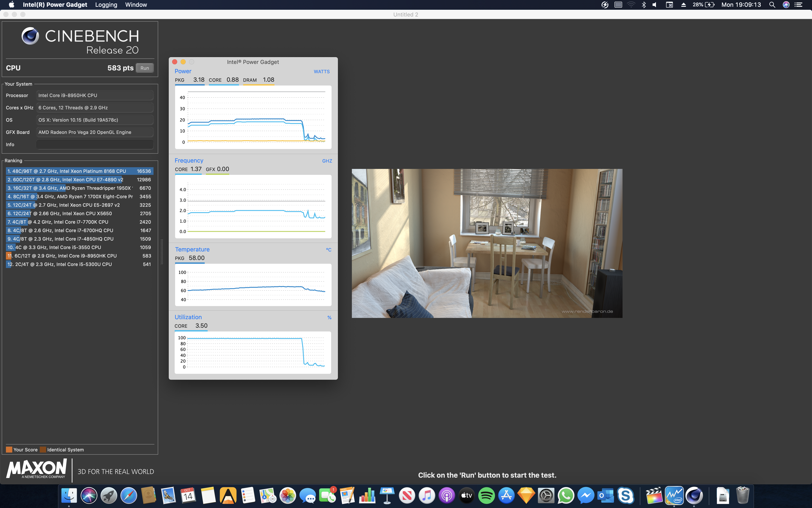Select your score row i9-8950HK with 583
The height and width of the screenshot is (508, 812).
pyautogui.click(x=80, y=256)
